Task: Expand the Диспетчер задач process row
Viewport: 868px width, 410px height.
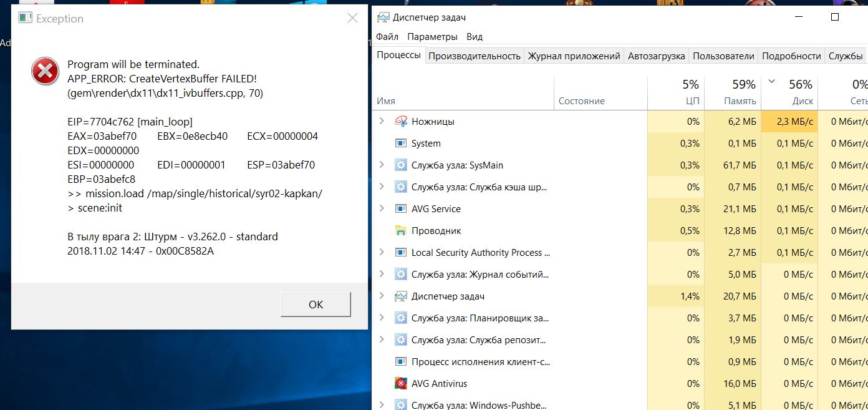Action: tap(382, 296)
